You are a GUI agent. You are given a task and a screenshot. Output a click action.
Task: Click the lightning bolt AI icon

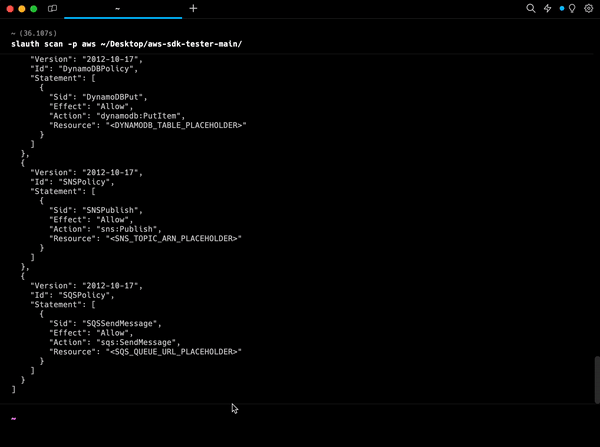tap(547, 8)
